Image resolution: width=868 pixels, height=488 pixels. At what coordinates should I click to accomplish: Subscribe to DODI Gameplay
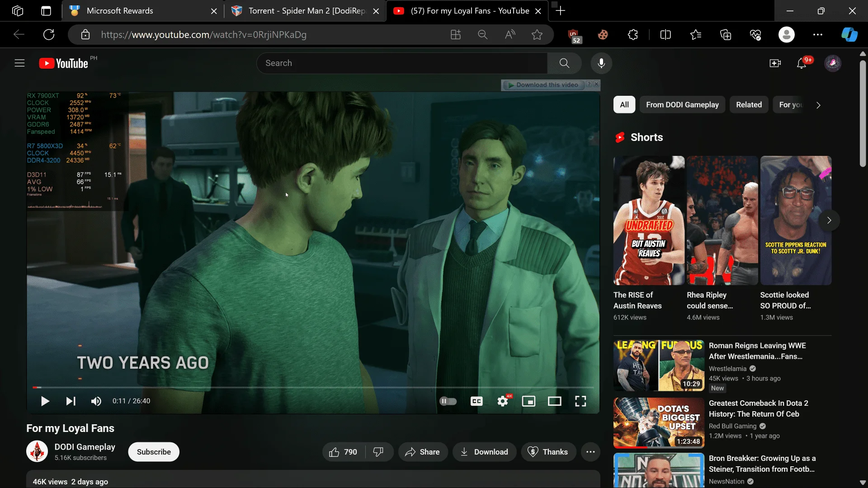[154, 452]
